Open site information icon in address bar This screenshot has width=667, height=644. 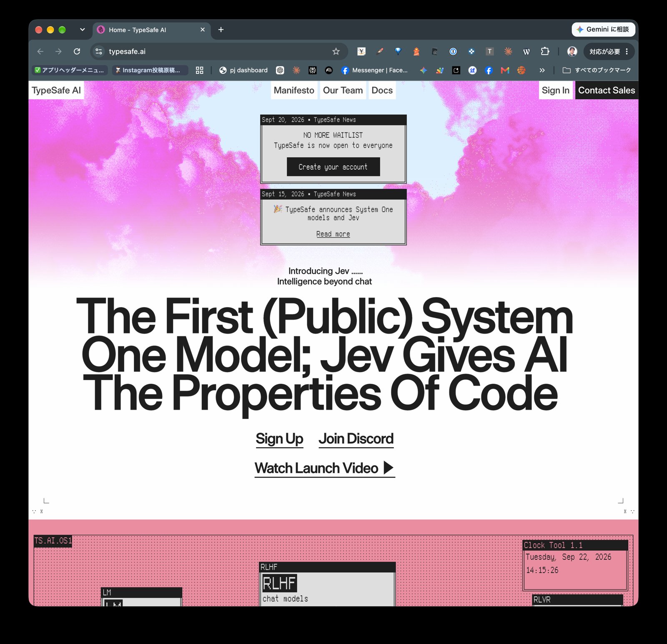(99, 51)
